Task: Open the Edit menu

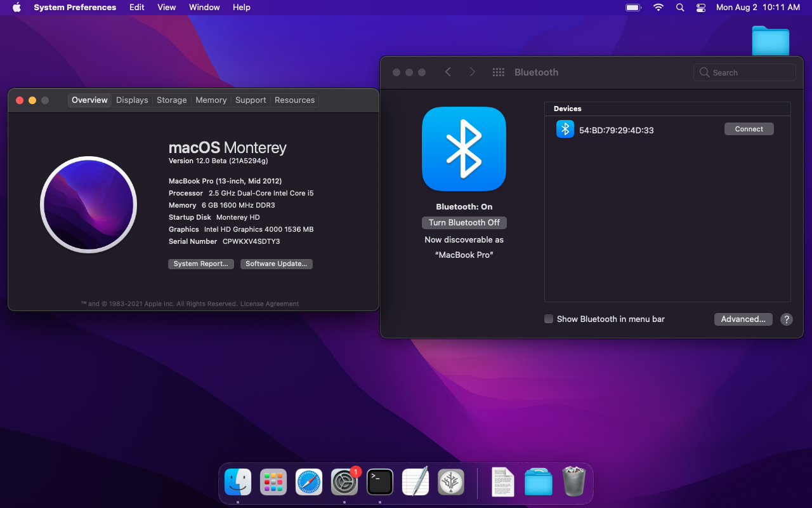Action: tap(137, 8)
